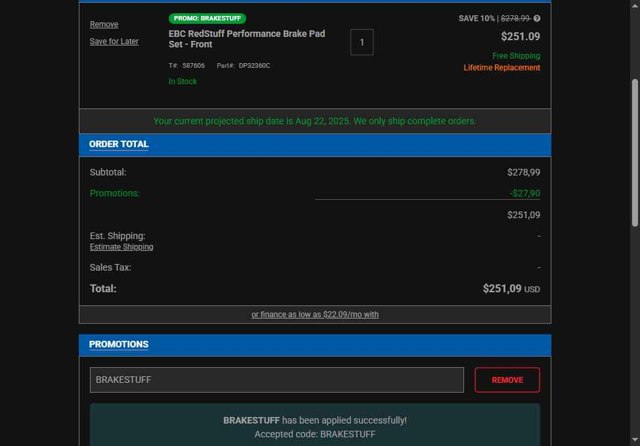
Task: Click the help question mark icon beside struck-through $278.99 price
Action: [x=537, y=18]
